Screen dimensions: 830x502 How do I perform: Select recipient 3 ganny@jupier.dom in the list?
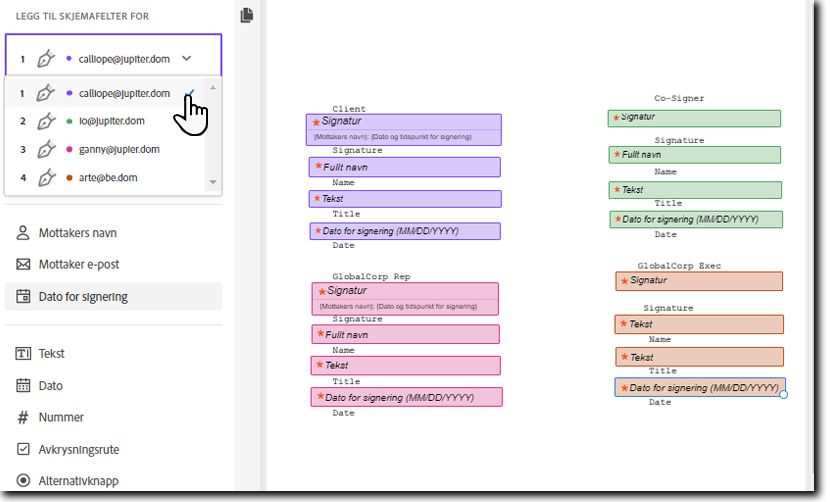pos(106,149)
